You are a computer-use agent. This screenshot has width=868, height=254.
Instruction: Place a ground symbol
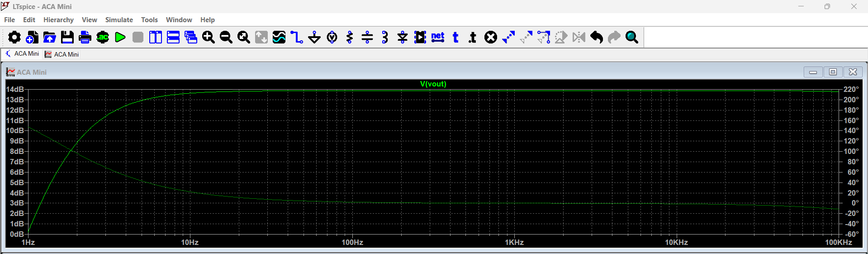(314, 37)
